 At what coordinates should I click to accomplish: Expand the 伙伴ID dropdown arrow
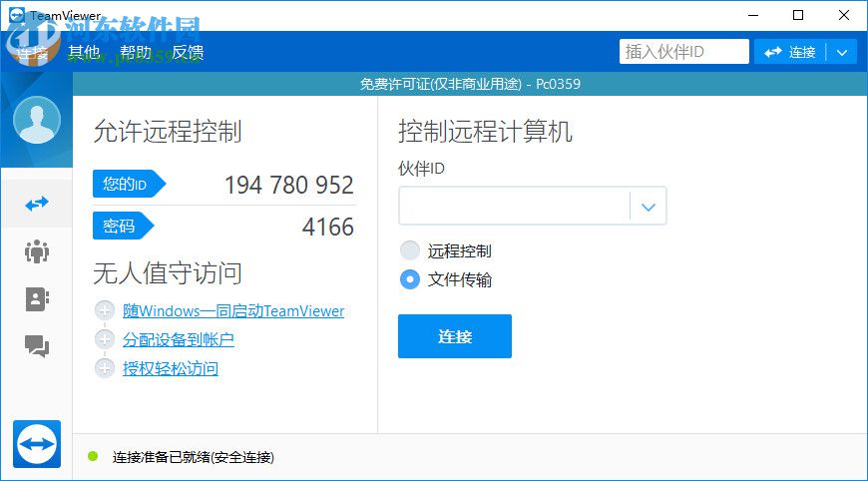[649, 207]
